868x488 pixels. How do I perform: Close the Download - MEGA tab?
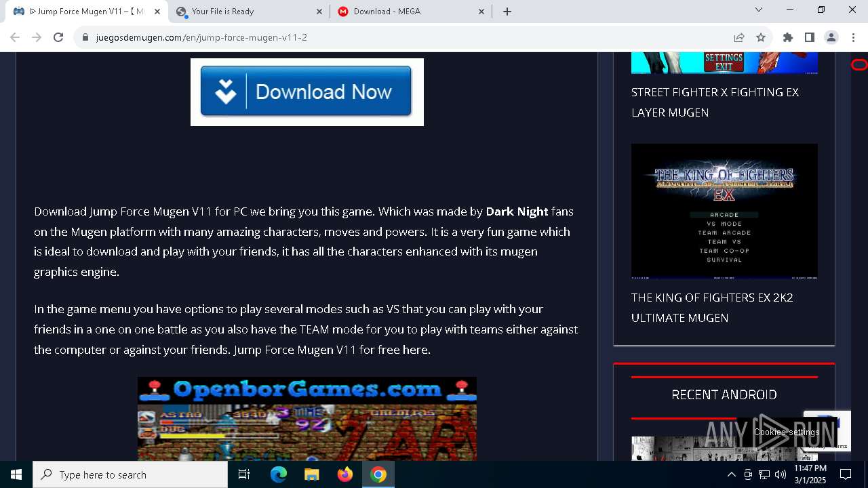pyautogui.click(x=482, y=12)
